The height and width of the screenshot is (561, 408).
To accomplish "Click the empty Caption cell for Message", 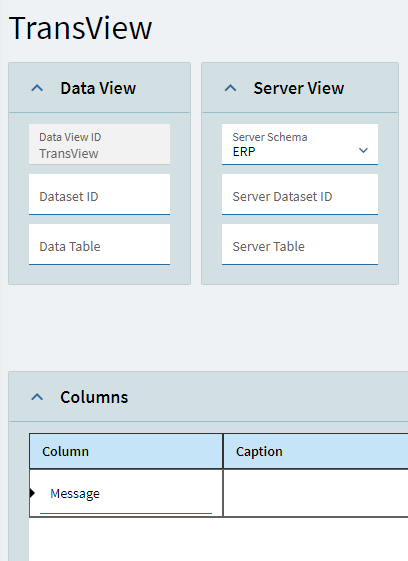I will point(316,493).
